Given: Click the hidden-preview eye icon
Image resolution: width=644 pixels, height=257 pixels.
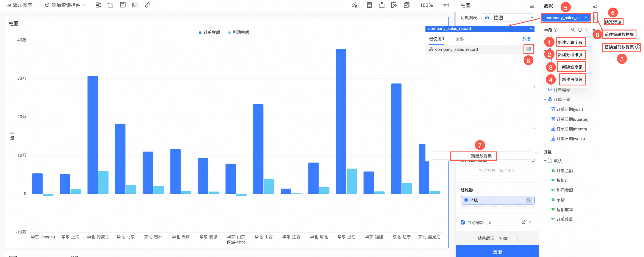Looking at the screenshot, I should (x=394, y=5).
